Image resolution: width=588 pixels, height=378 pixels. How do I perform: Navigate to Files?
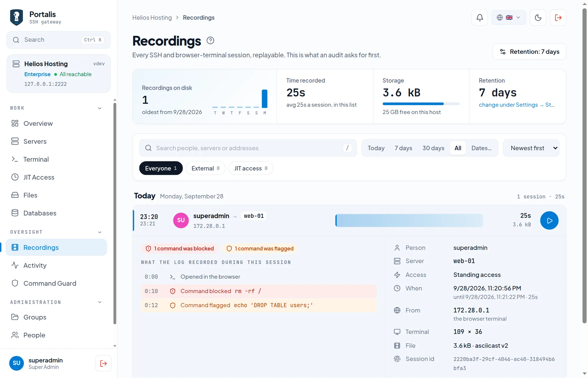pos(56,195)
